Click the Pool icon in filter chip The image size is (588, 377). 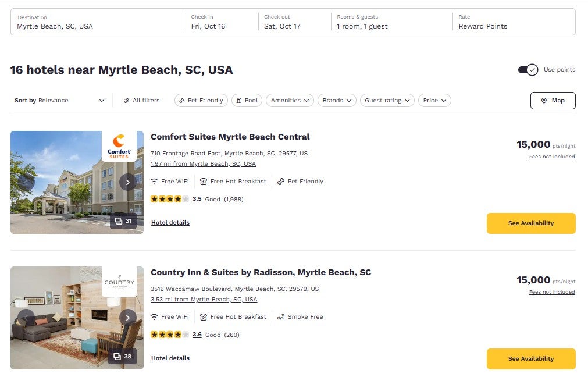coord(239,101)
